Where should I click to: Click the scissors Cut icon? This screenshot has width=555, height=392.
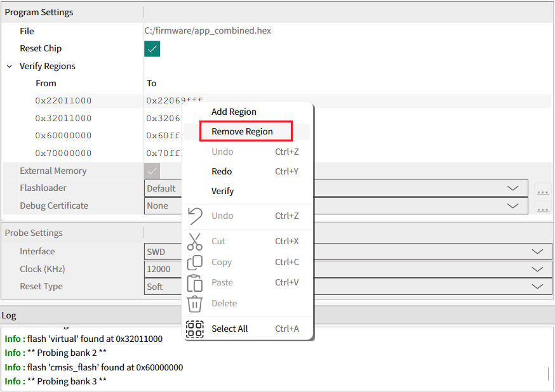195,242
